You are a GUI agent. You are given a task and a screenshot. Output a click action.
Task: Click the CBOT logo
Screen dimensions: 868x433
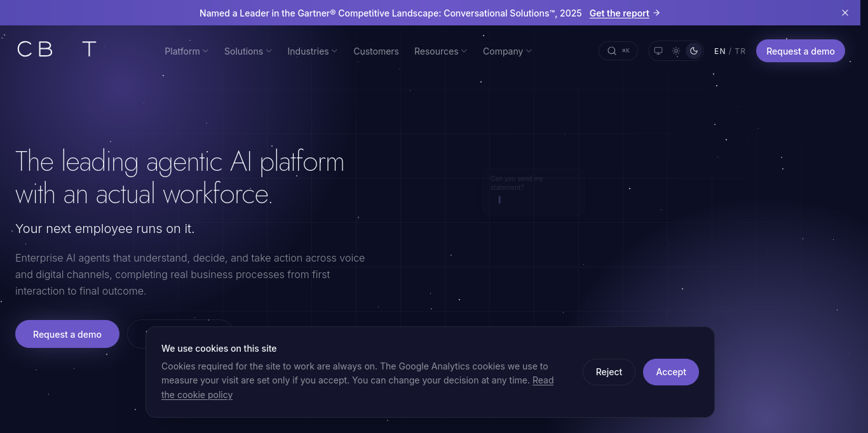pos(57,50)
